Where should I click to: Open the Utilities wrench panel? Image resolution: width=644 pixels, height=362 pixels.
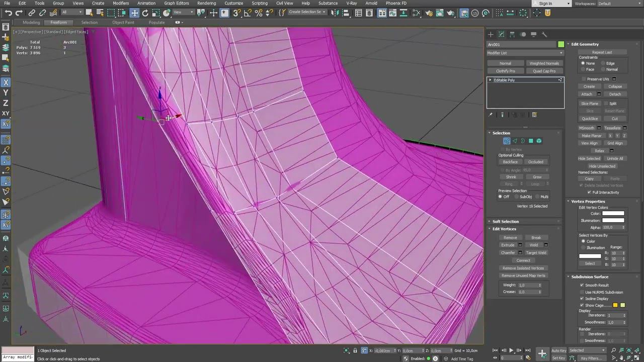pos(544,34)
